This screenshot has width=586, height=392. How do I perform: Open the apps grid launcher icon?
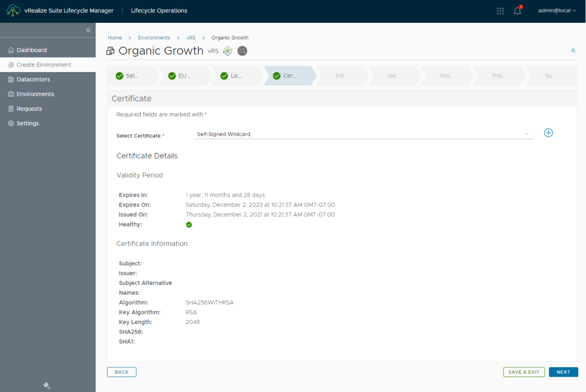coord(500,11)
